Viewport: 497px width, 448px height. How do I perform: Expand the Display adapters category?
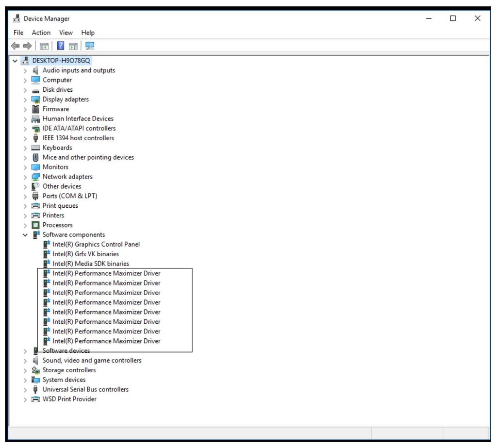(25, 99)
